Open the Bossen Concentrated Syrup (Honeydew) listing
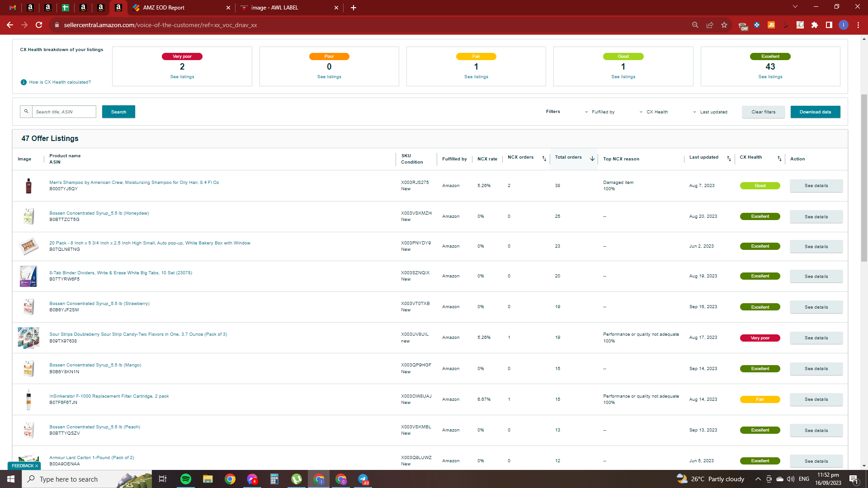868x488 pixels. coord(99,213)
